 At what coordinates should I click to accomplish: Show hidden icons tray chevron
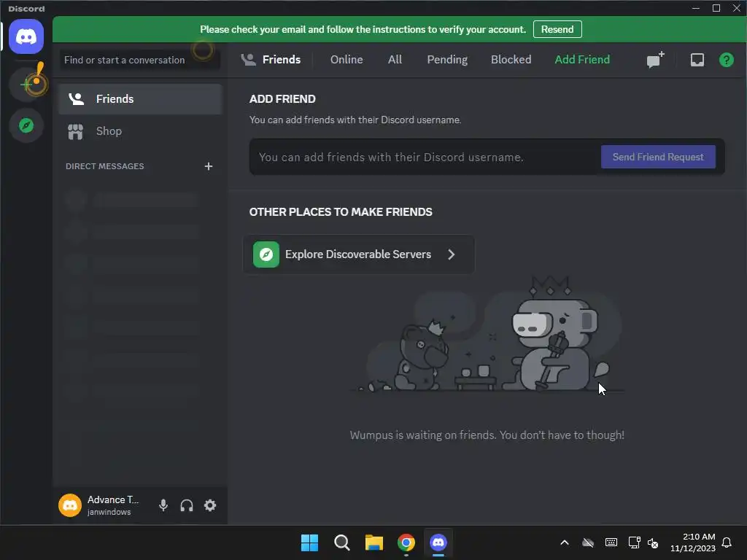tap(565, 542)
